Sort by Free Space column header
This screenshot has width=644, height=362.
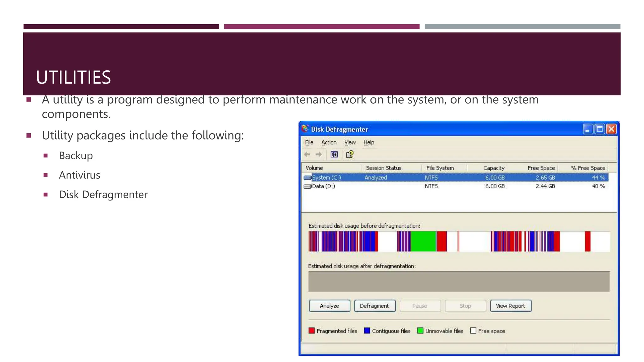pos(533,168)
